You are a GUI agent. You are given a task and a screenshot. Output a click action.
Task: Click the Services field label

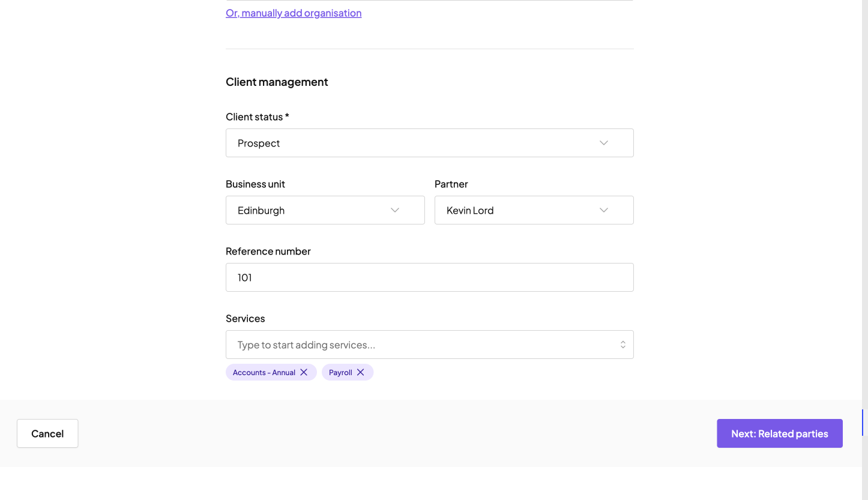tap(245, 318)
